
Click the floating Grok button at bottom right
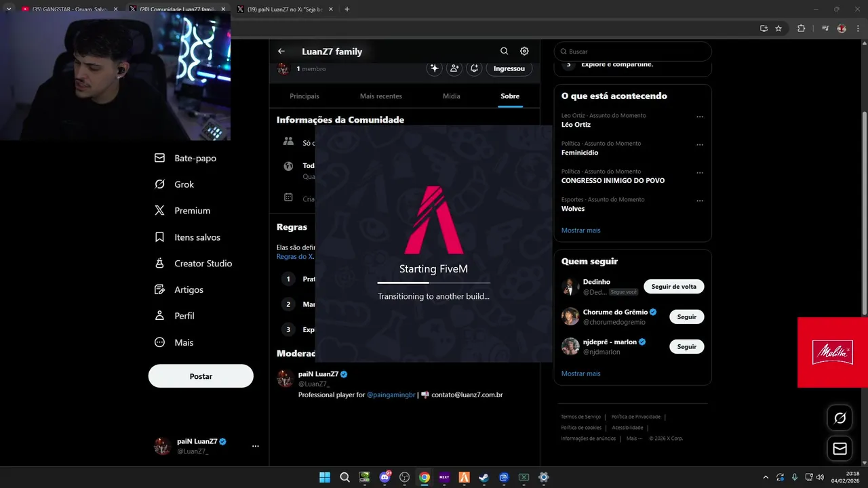tap(840, 418)
